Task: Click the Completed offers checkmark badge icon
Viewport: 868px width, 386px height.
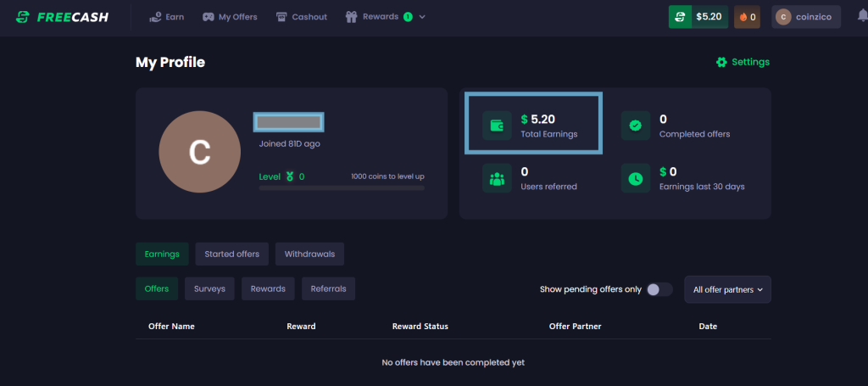Action: click(636, 126)
